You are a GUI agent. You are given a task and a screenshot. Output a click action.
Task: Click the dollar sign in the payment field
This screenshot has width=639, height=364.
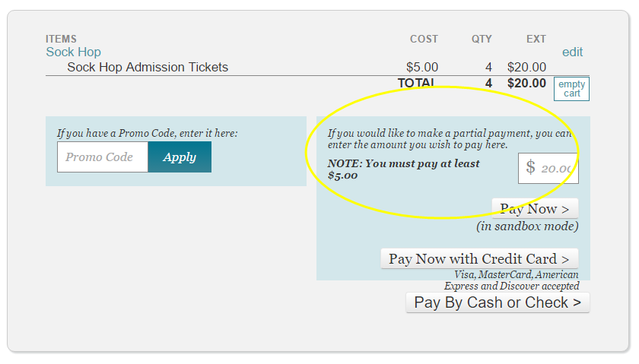point(531,168)
